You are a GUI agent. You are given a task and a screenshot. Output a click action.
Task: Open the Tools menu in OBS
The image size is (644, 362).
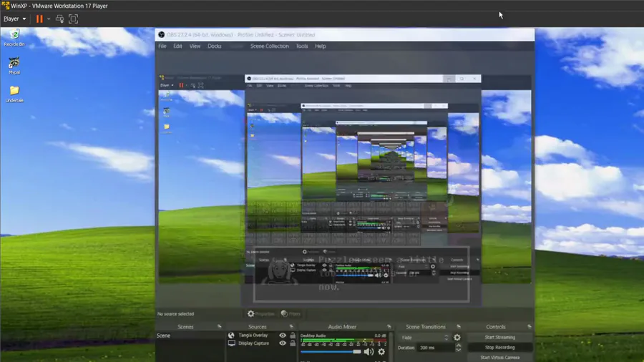[302, 46]
